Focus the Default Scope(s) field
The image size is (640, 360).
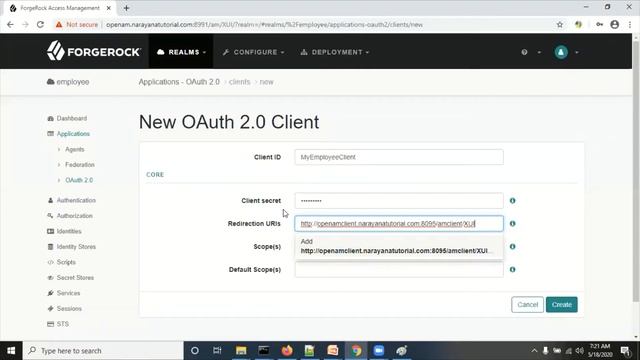click(x=399, y=270)
